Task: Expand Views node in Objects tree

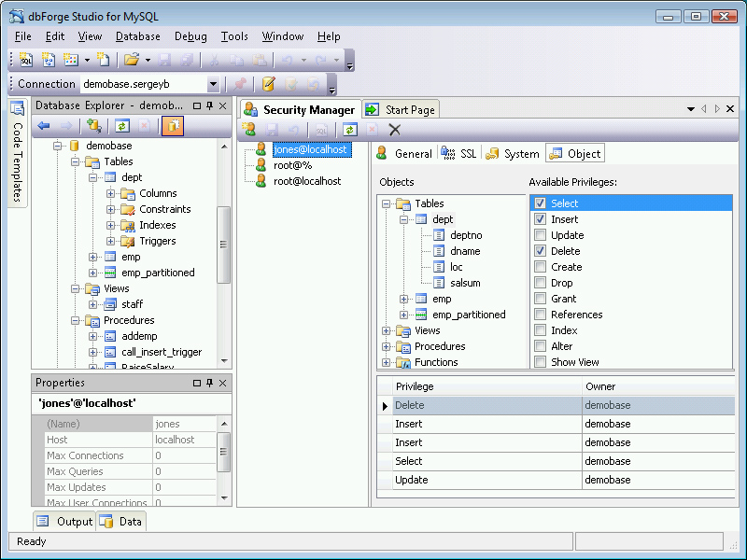Action: point(386,330)
